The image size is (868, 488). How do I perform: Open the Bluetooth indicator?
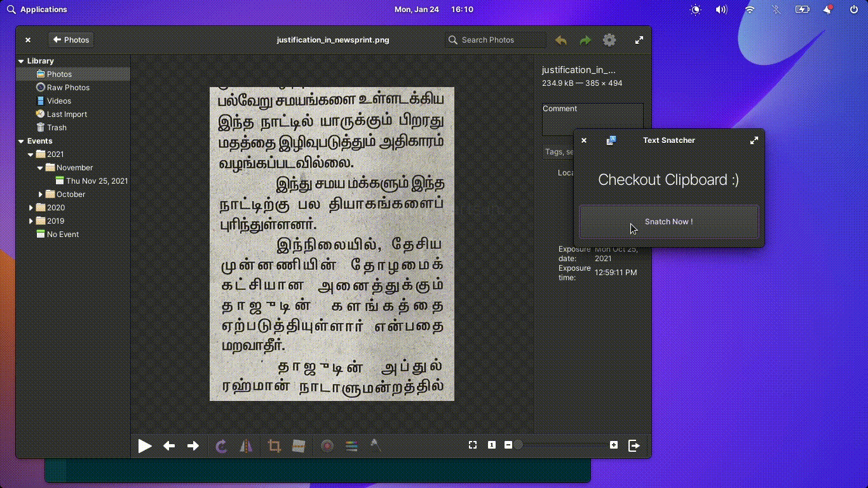776,10
